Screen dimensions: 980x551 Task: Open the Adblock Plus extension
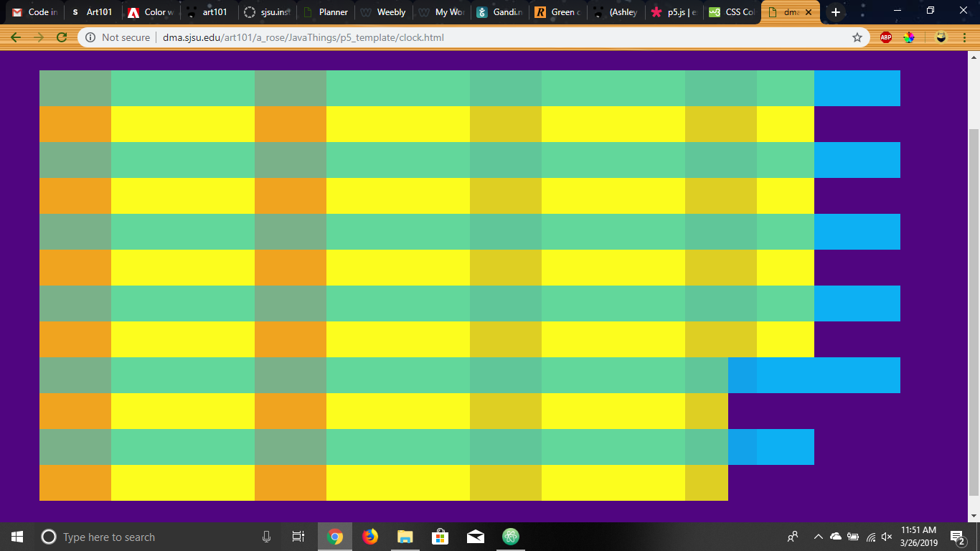pos(886,37)
